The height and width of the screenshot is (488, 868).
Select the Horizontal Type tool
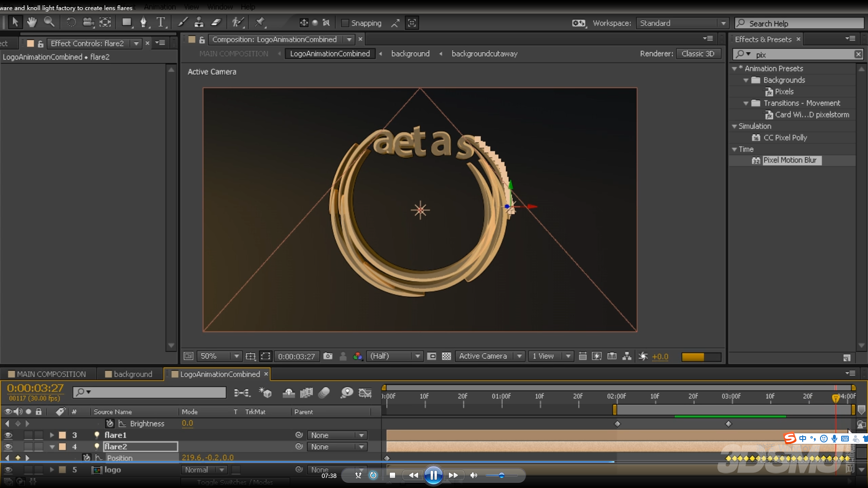pos(161,22)
